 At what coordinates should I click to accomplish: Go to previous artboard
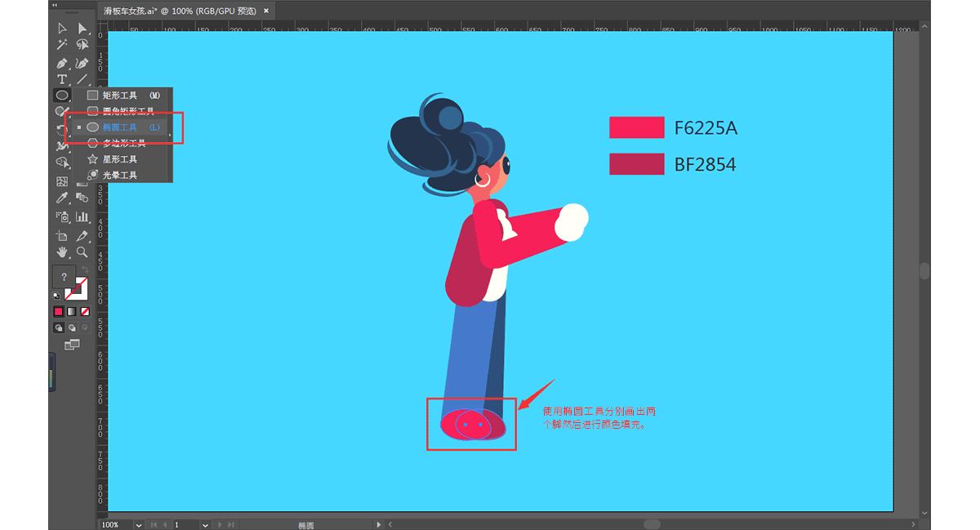[x=164, y=524]
